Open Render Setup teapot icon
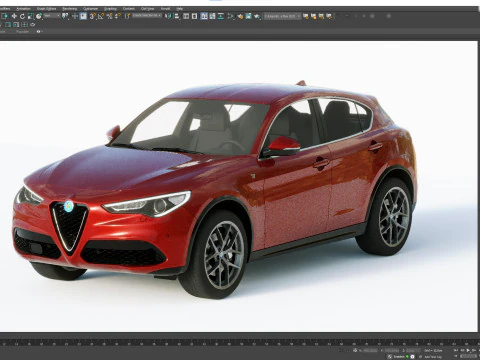 [240, 16]
